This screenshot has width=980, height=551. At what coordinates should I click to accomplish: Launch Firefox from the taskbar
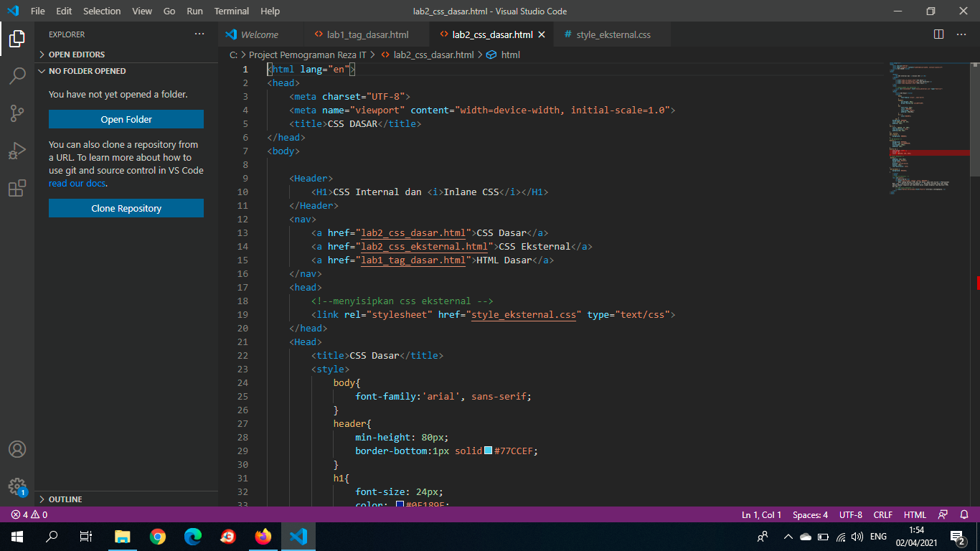[263, 537]
